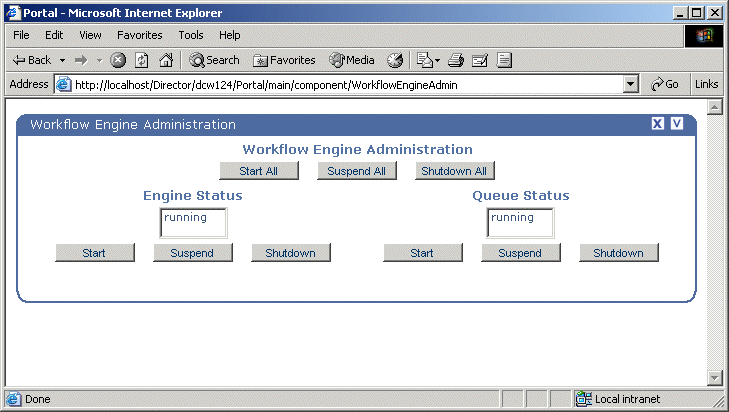Image resolution: width=729 pixels, height=412 pixels.
Task: Click the page icon in address bar
Action: coord(64,85)
